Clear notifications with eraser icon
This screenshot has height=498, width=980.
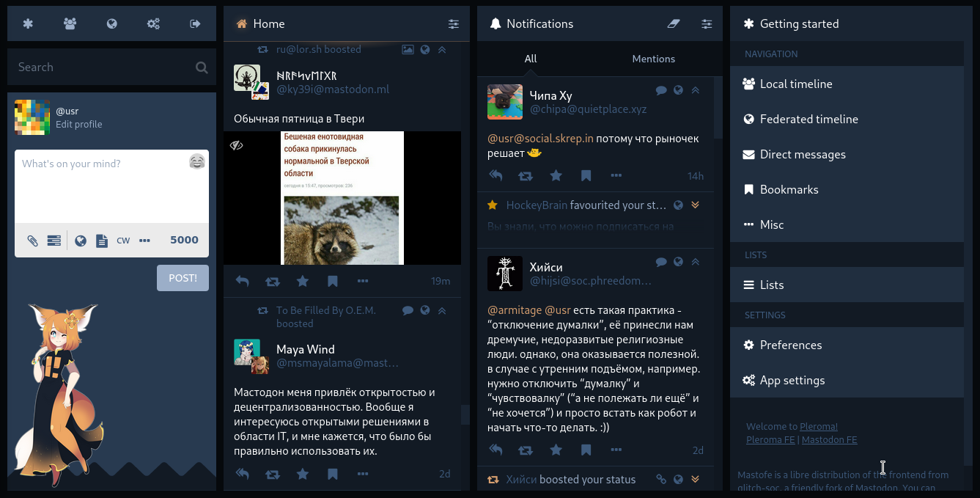tap(674, 24)
